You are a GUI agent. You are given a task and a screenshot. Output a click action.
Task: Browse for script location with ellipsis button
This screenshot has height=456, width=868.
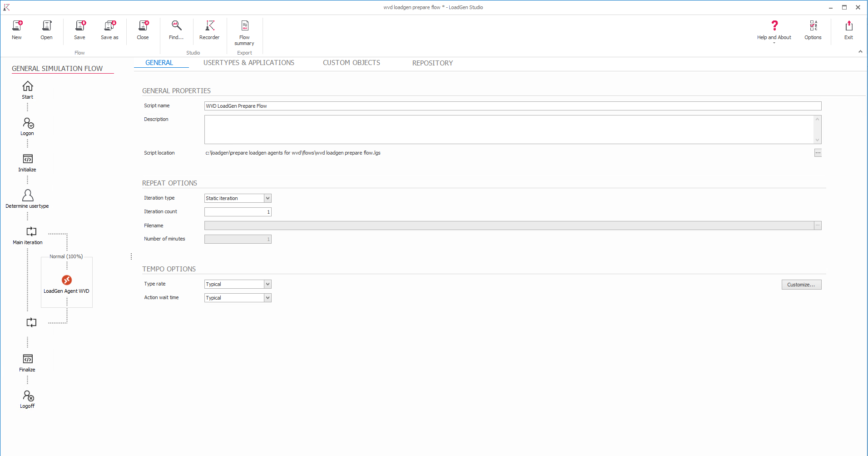click(x=818, y=153)
